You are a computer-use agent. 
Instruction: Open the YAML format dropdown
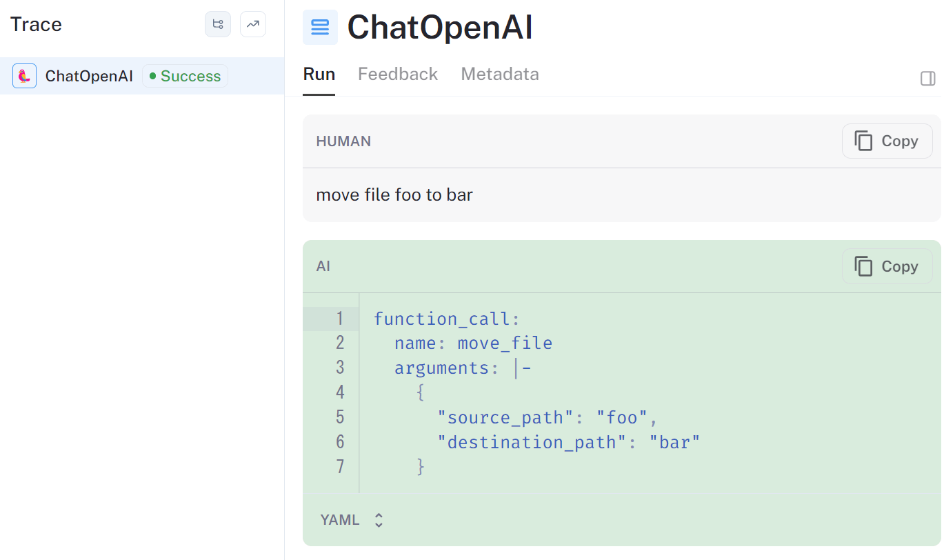[352, 520]
